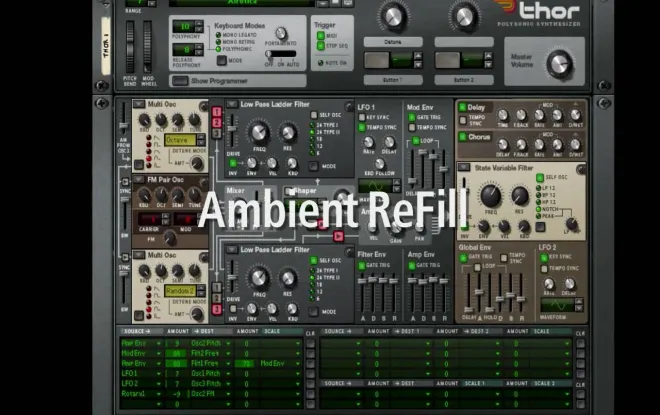Click the Mod Env section label
The image size is (660, 415).
pyautogui.click(x=420, y=108)
